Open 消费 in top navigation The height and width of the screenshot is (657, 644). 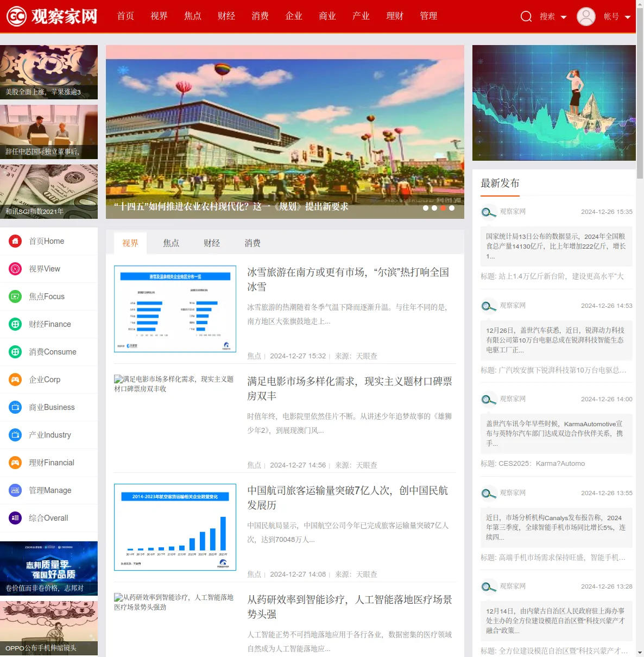point(260,16)
